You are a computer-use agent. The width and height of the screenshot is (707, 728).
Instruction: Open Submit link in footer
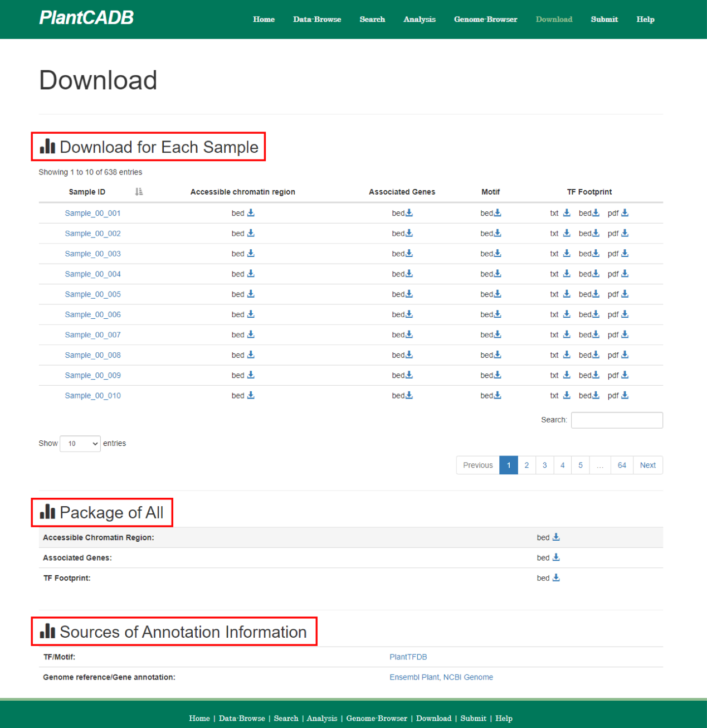474,718
